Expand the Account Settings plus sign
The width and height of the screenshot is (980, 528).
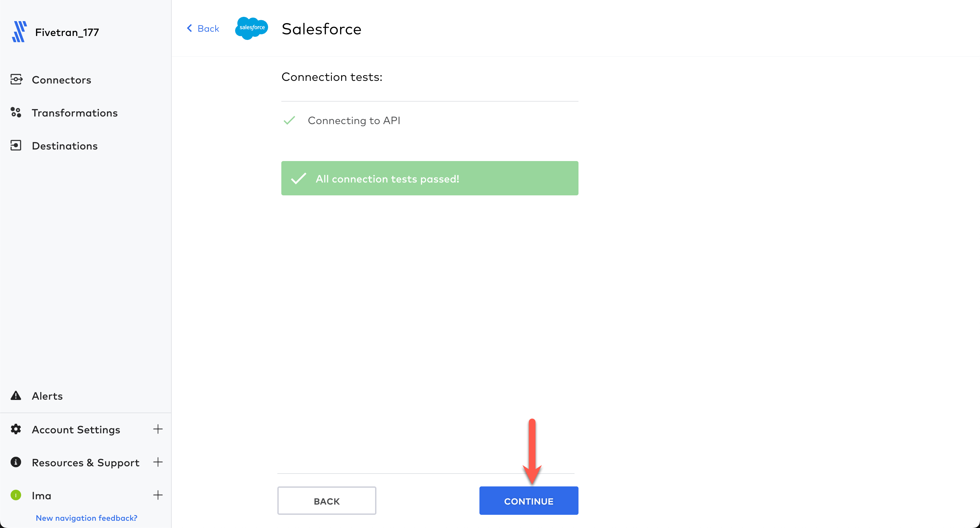click(158, 429)
